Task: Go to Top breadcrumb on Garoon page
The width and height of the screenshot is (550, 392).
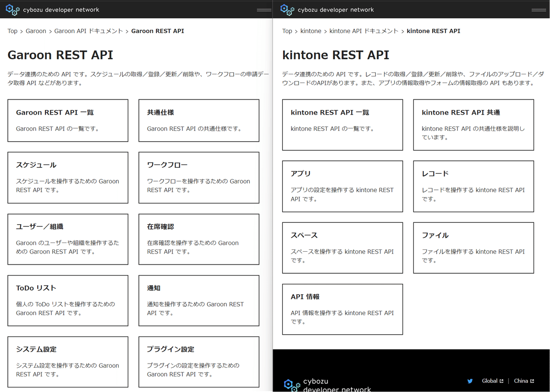Action: (x=12, y=31)
